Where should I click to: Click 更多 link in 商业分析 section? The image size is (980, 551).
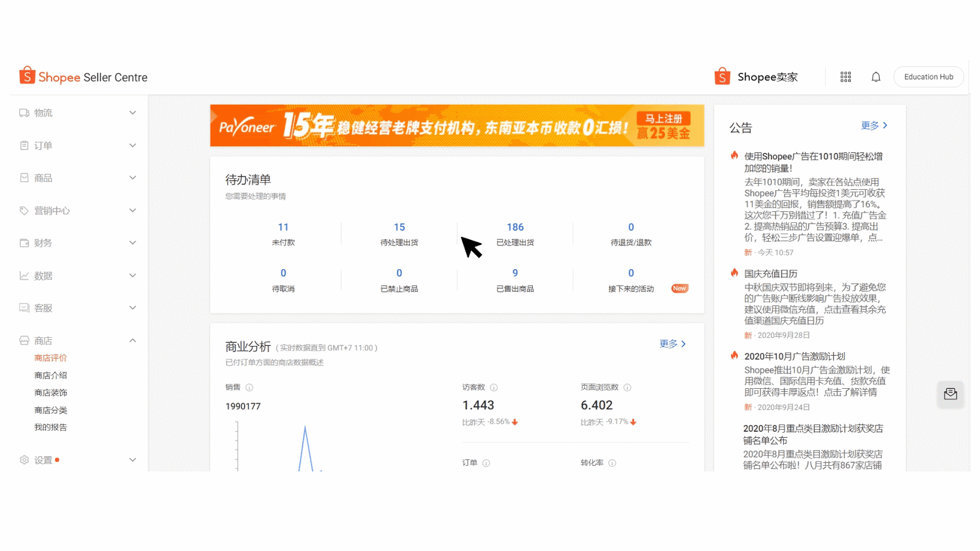673,344
